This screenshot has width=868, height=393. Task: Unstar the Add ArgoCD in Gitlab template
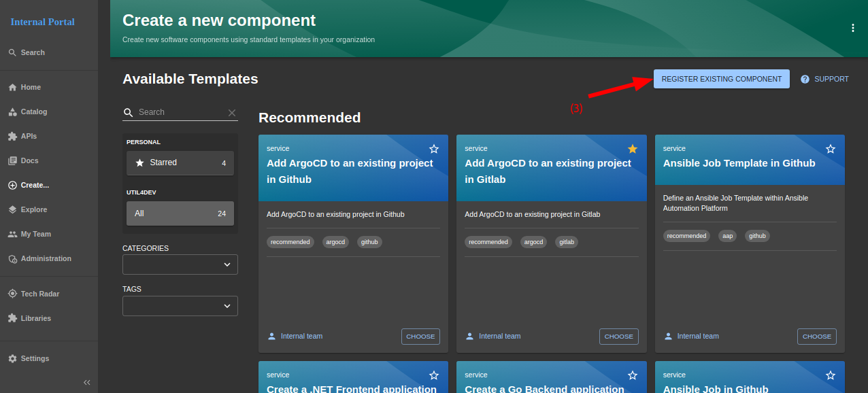(632, 149)
